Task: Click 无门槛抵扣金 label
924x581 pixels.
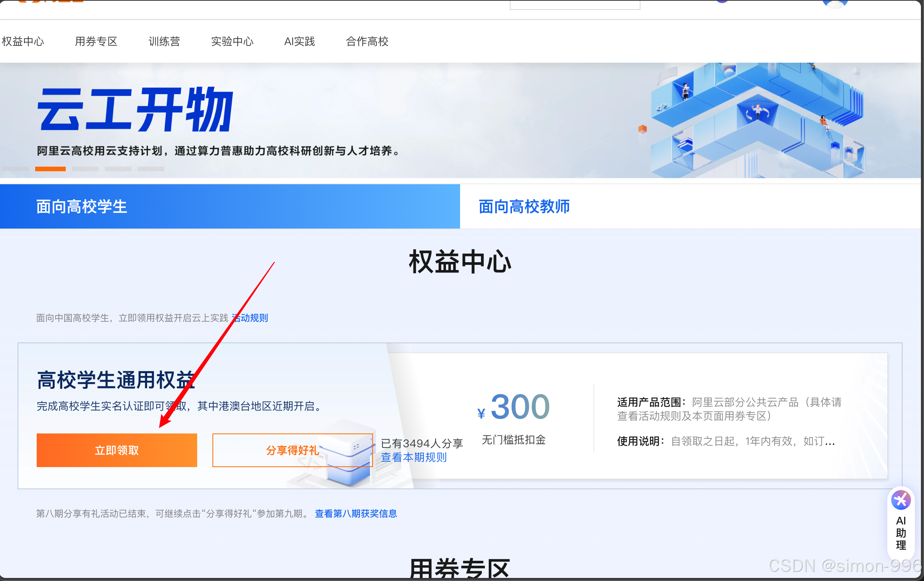Action: [514, 440]
